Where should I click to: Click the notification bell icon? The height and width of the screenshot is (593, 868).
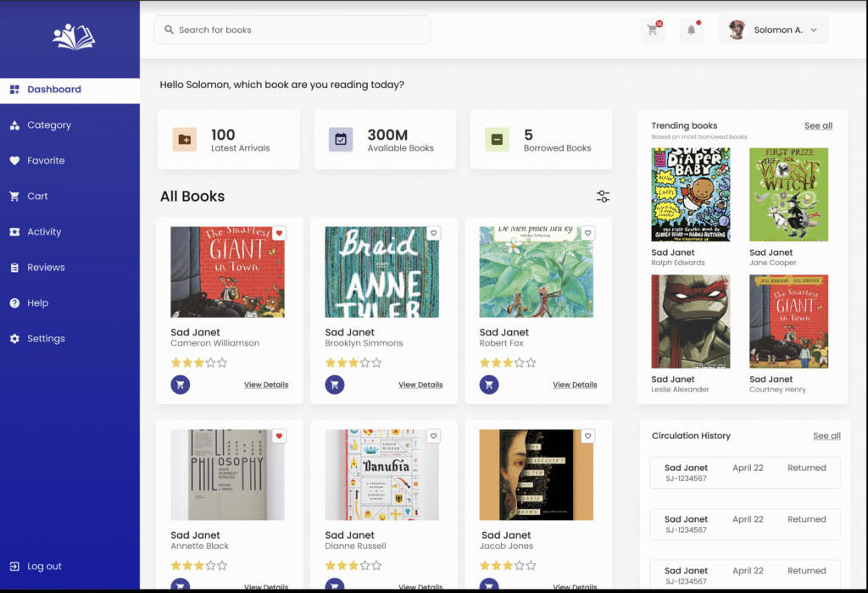[691, 30]
